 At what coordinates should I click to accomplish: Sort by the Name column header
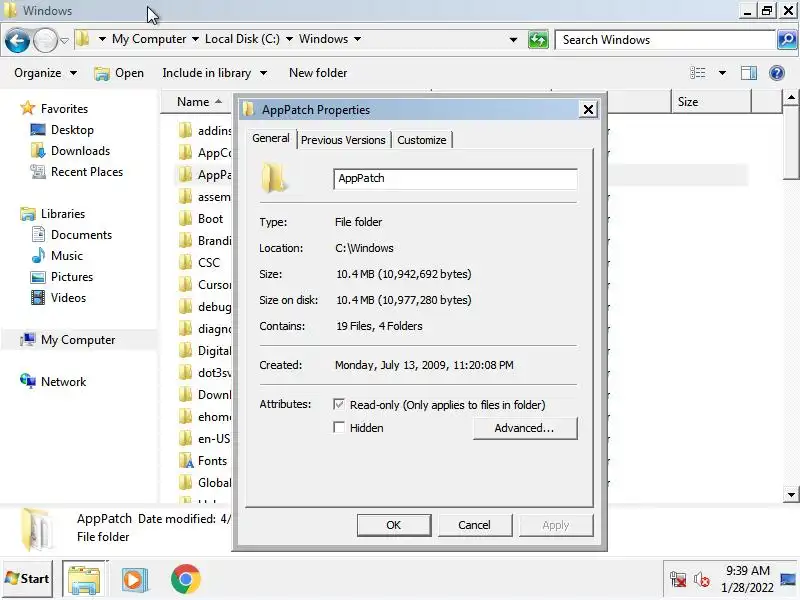(196, 102)
